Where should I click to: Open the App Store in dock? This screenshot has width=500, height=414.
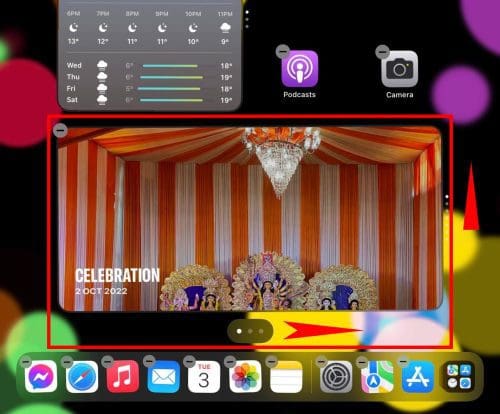[418, 376]
